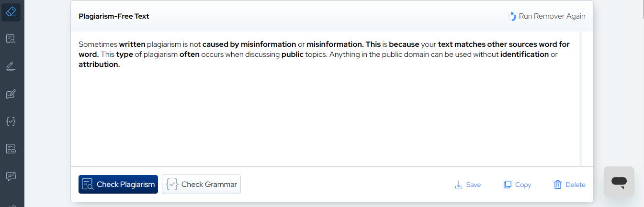
Task: Open the edit note pencil sidebar icon
Action: pyautogui.click(x=11, y=94)
